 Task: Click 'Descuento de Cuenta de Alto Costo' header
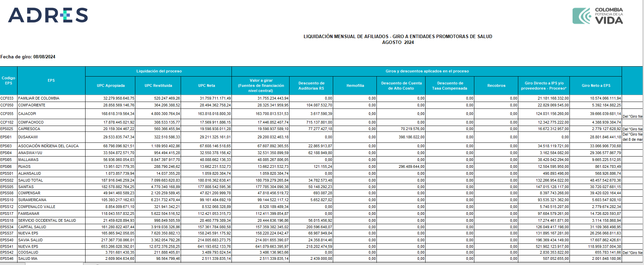tap(401, 85)
